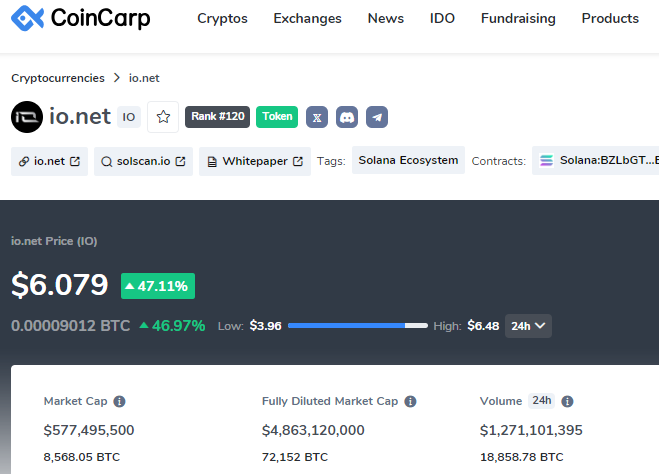The width and height of the screenshot is (659, 474).
Task: Click the 72,152 BTC diluted cap text
Action: 295,457
